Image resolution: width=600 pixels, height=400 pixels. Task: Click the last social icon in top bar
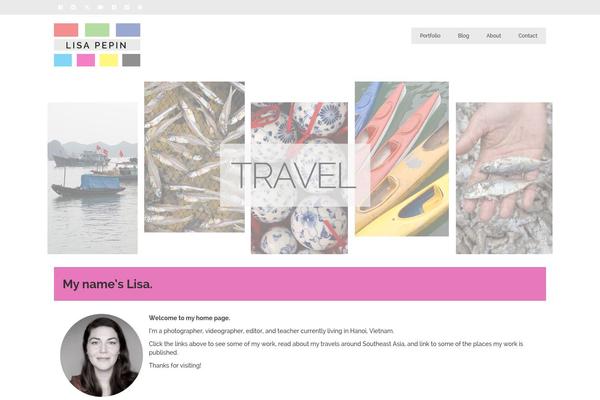(x=140, y=7)
